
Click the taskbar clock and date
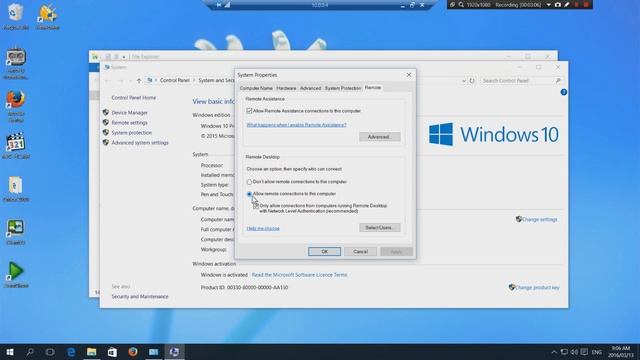pyautogui.click(x=621, y=352)
